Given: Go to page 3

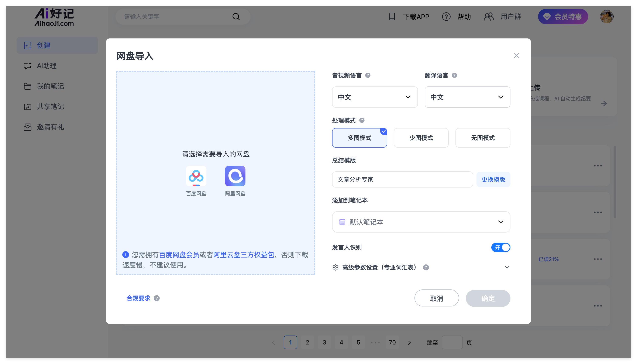Looking at the screenshot, I should coord(324,342).
